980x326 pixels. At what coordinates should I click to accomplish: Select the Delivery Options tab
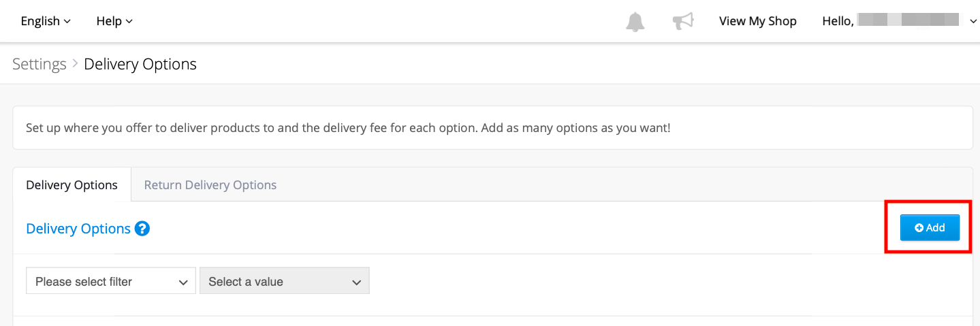72,185
